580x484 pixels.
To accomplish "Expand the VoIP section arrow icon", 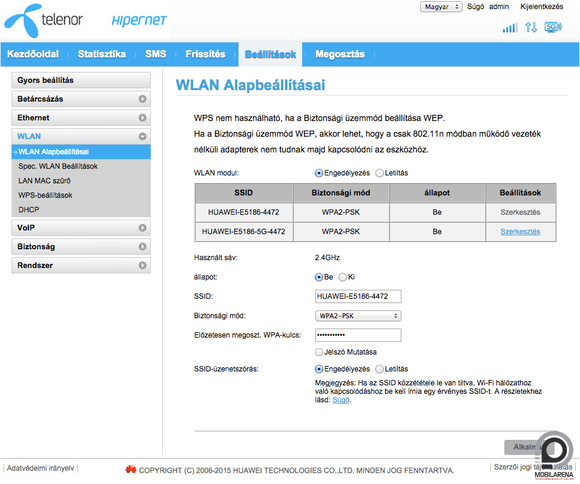I will coord(142,228).
